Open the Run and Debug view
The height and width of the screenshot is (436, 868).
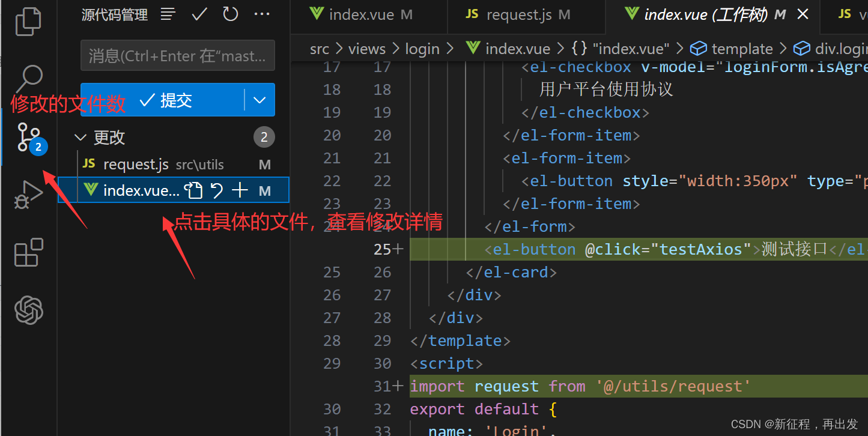tap(28, 195)
